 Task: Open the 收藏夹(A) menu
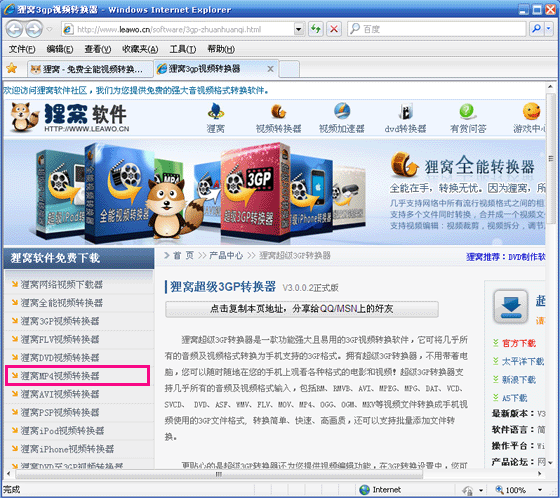140,49
